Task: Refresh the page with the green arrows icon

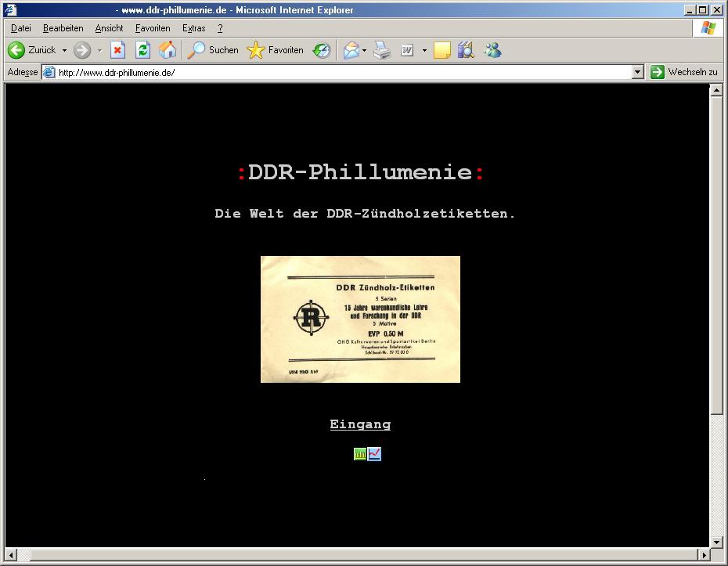Action: [x=142, y=50]
